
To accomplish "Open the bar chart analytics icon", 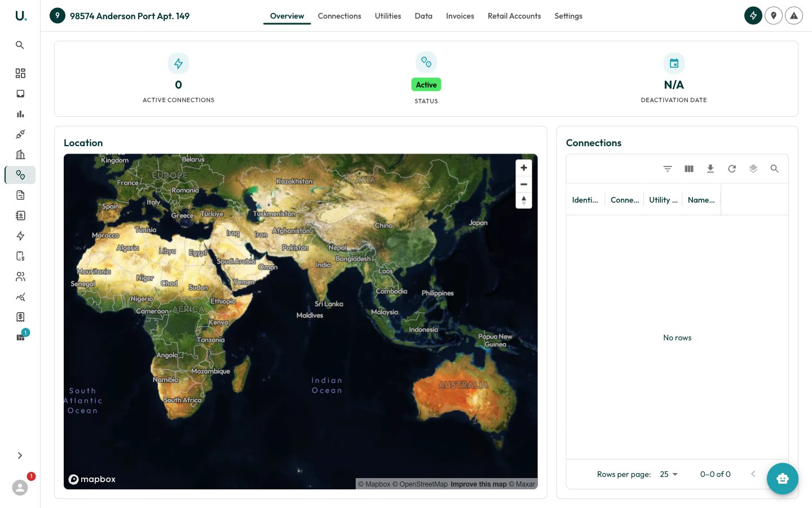I will pyautogui.click(x=20, y=114).
